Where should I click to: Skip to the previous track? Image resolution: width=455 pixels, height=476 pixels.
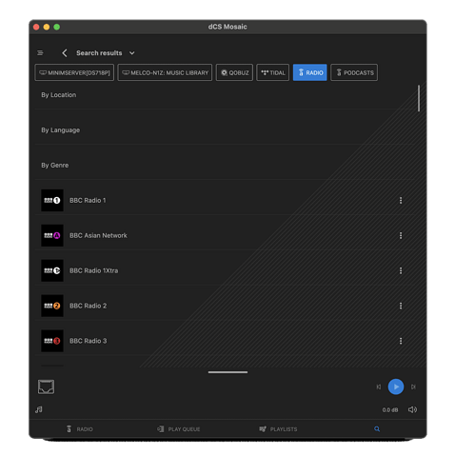(379, 387)
